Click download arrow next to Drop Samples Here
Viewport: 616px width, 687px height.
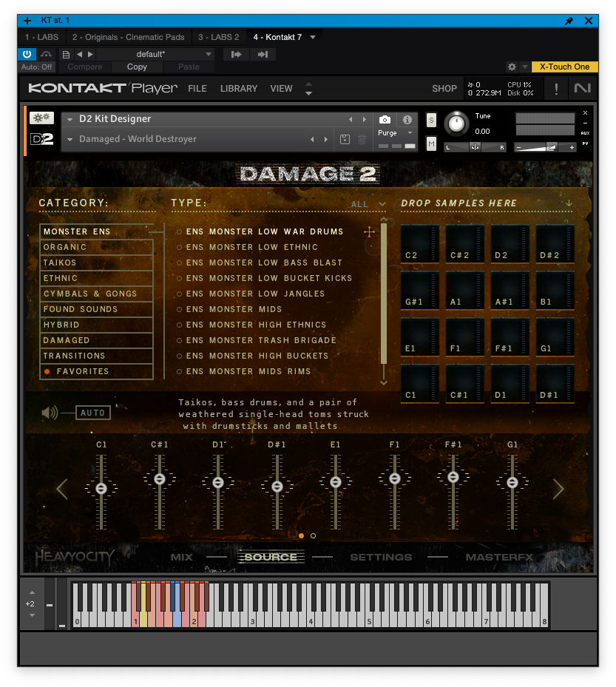(x=569, y=203)
